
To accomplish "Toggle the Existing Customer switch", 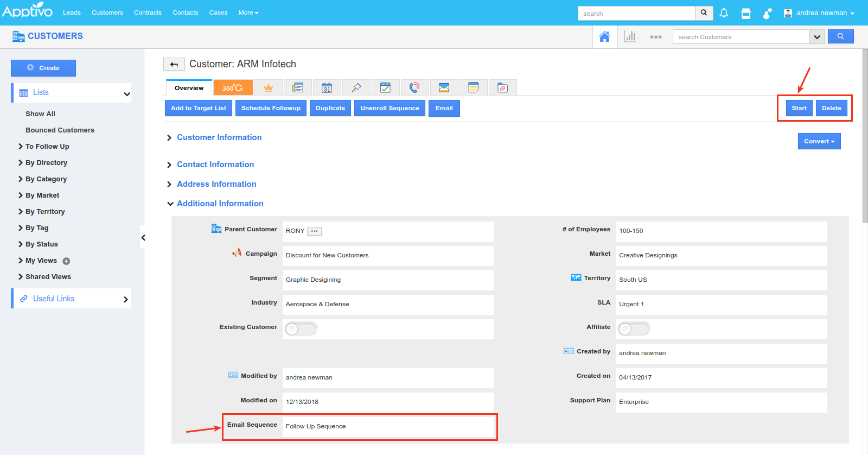I will click(x=301, y=329).
